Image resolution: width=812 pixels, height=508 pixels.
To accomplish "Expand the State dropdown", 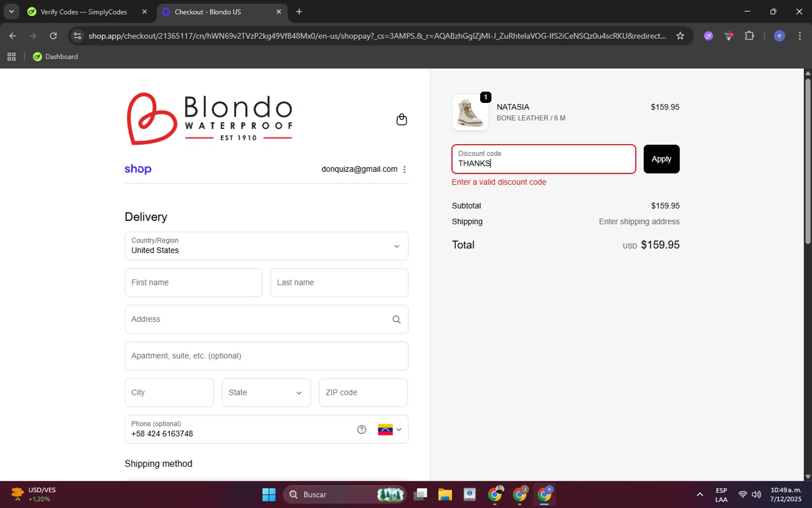I will point(266,393).
